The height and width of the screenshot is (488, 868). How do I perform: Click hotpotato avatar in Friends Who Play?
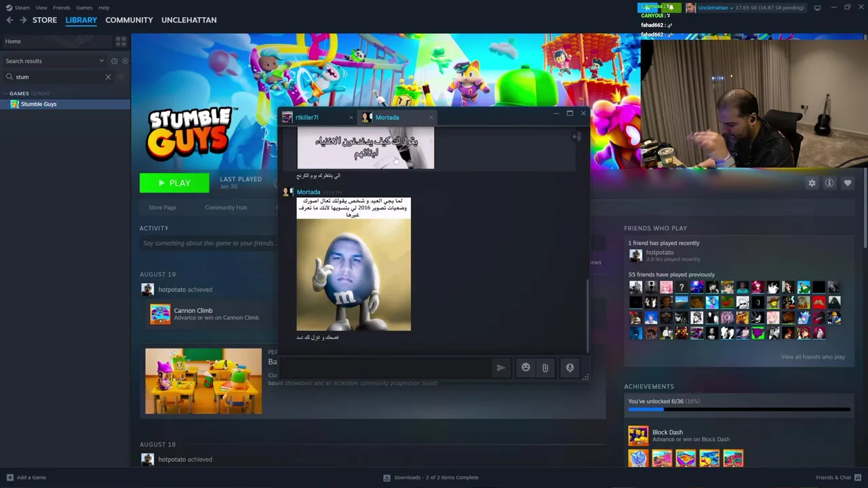(635, 255)
